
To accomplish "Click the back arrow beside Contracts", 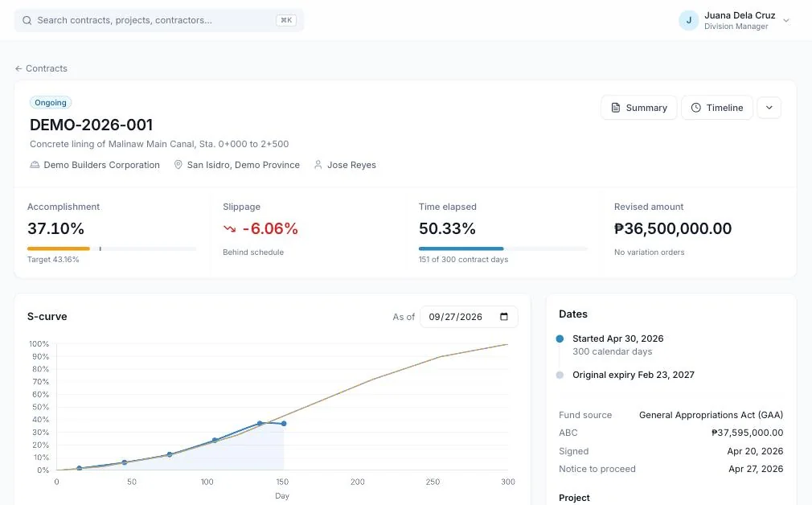I will (x=18, y=68).
